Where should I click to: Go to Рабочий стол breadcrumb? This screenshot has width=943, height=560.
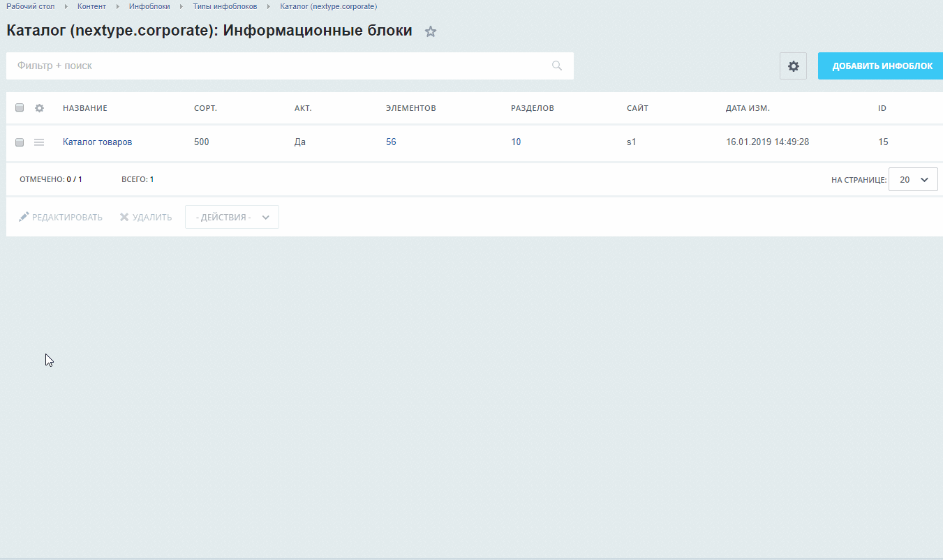(x=30, y=6)
